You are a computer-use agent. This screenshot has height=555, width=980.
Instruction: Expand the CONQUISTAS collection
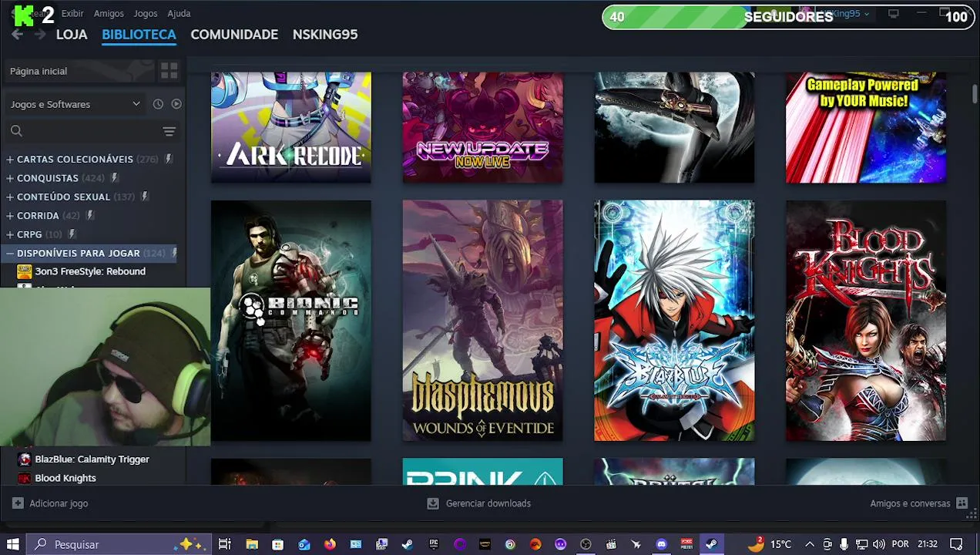point(10,178)
